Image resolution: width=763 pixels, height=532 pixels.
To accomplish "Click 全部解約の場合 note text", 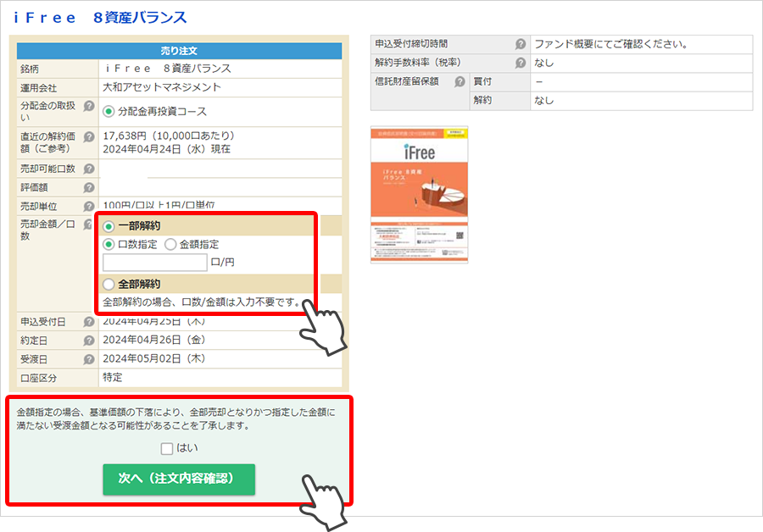I will 202,302.
